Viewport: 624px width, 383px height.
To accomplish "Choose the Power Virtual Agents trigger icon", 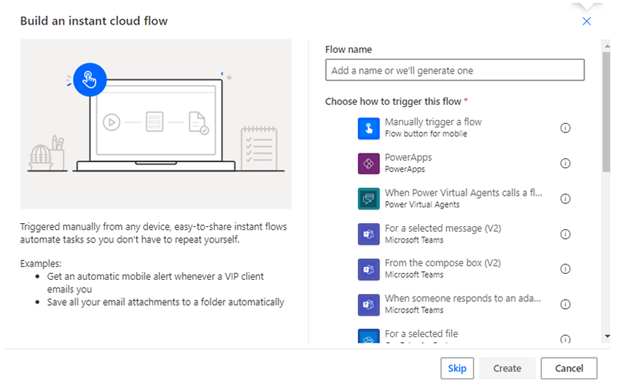I will pyautogui.click(x=369, y=199).
